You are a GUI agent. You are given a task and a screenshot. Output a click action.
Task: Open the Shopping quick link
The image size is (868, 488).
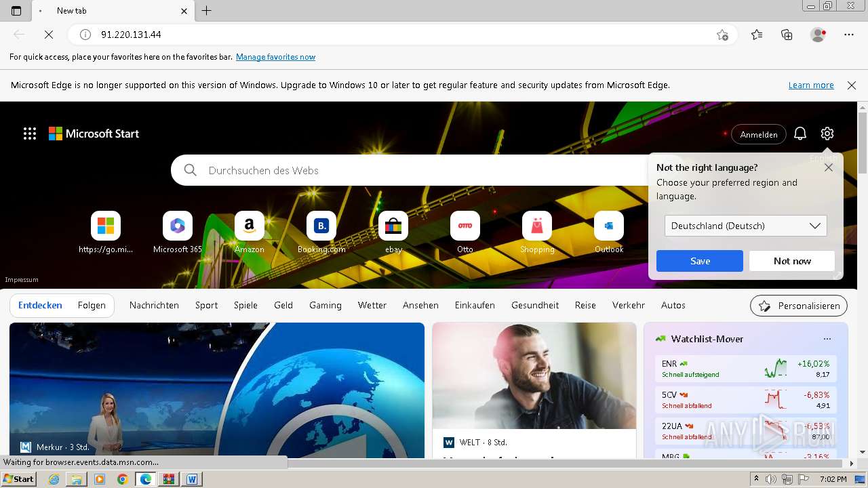(537, 232)
